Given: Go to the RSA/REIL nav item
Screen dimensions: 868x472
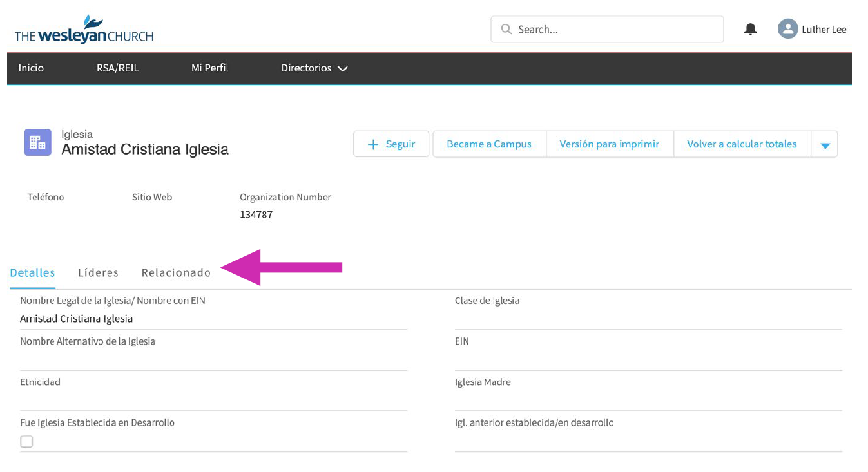Looking at the screenshot, I should [x=117, y=68].
